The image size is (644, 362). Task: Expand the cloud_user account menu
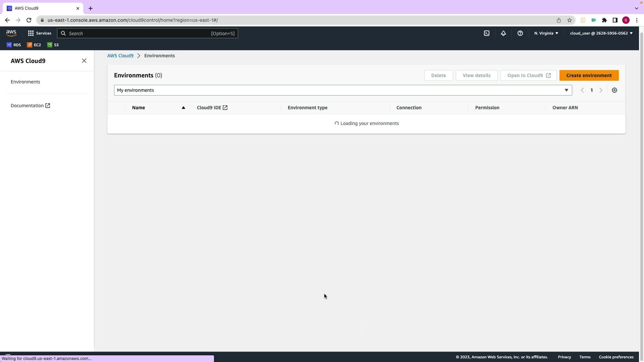[601, 33]
